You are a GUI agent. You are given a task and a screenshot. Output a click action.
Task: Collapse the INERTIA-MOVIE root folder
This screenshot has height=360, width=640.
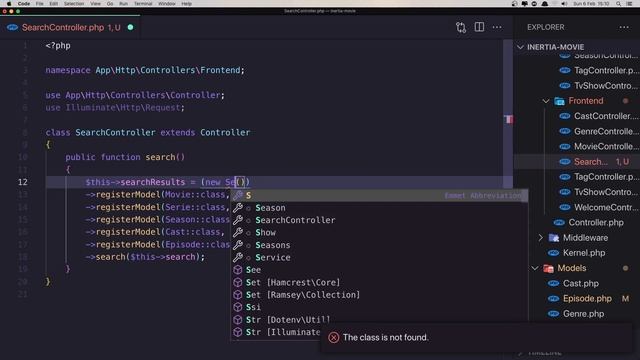tap(520, 47)
